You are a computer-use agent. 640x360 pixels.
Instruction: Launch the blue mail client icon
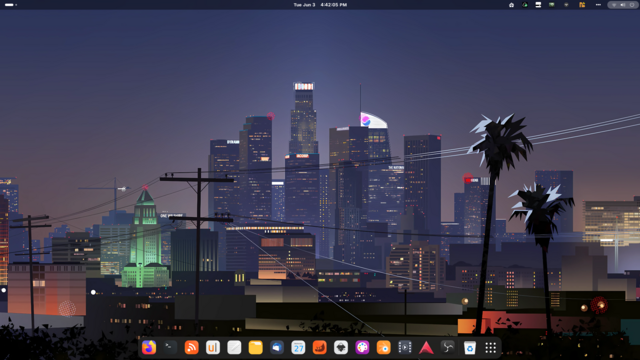click(x=277, y=347)
